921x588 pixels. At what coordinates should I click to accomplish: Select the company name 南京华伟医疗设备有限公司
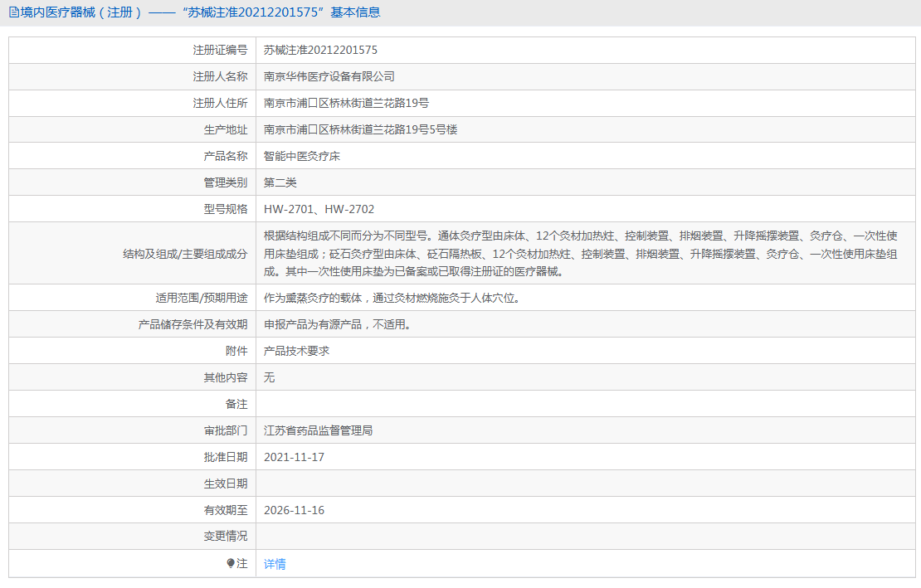pos(329,77)
